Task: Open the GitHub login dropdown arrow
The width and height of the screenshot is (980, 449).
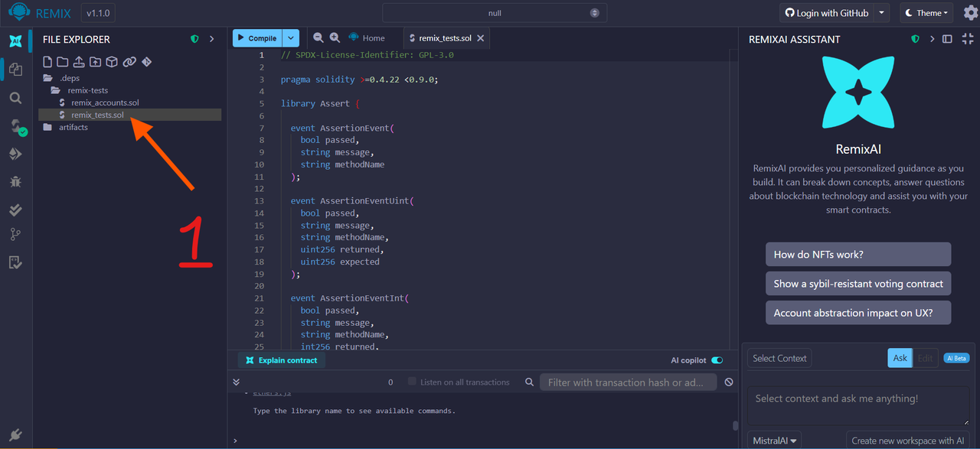Action: pyautogui.click(x=882, y=13)
